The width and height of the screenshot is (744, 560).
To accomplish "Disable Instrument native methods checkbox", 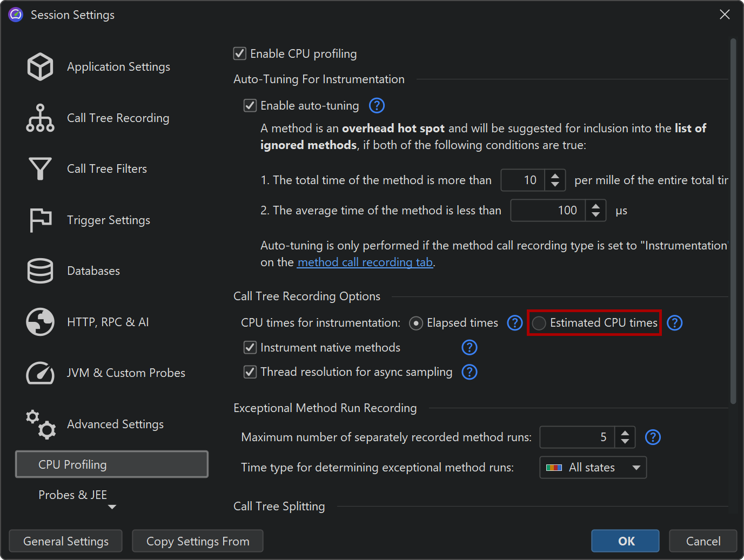I will tap(250, 348).
